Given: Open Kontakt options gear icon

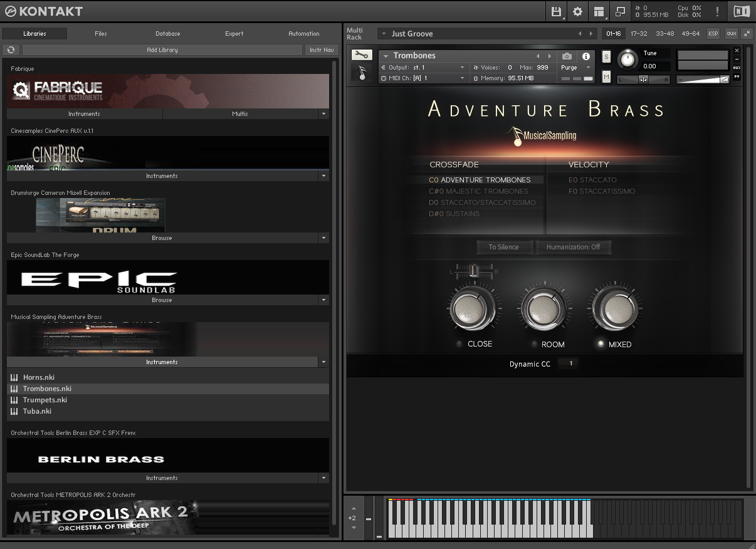Looking at the screenshot, I should tap(577, 11).
